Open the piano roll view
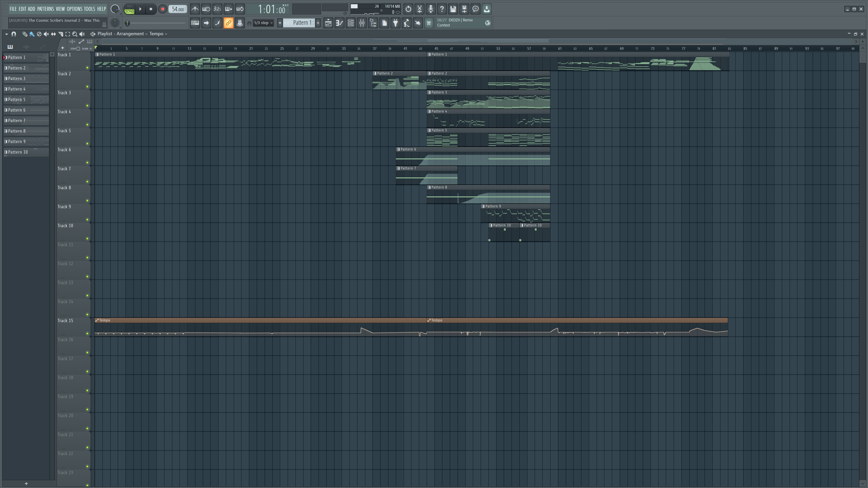 coord(340,23)
